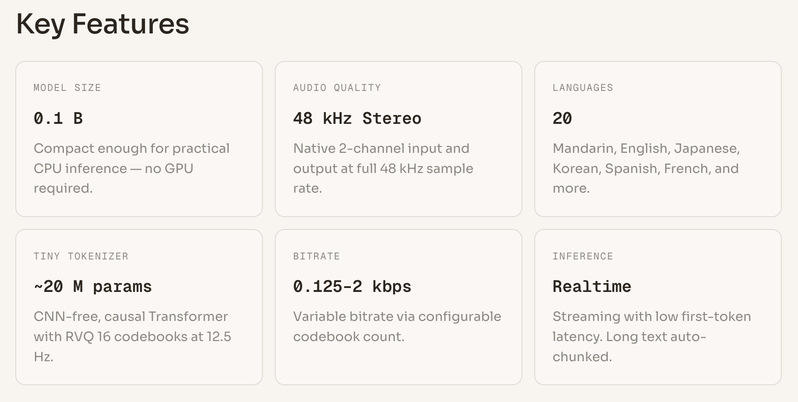Click the Mandarin, English, Japanese language list

646,148
